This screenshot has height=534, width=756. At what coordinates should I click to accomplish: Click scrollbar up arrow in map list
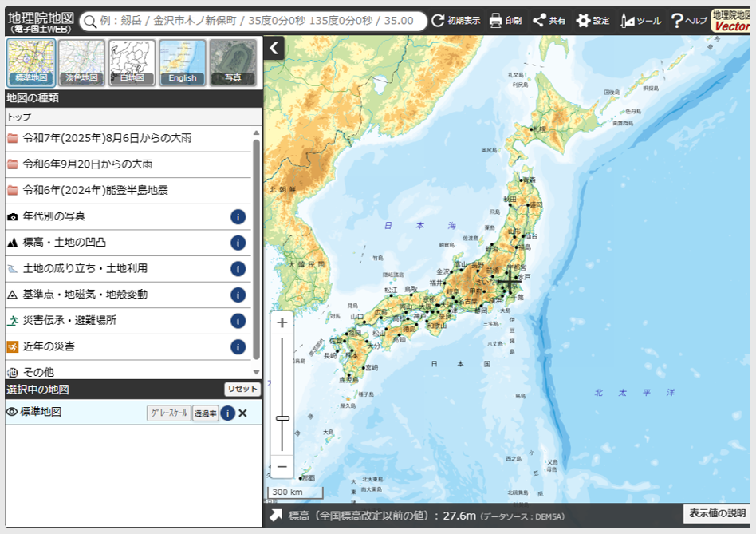coord(257,133)
